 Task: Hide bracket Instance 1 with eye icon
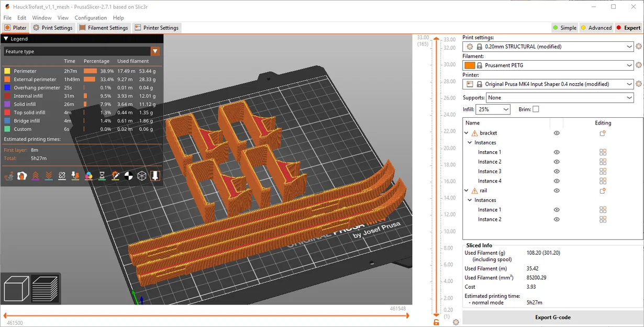pos(557,152)
